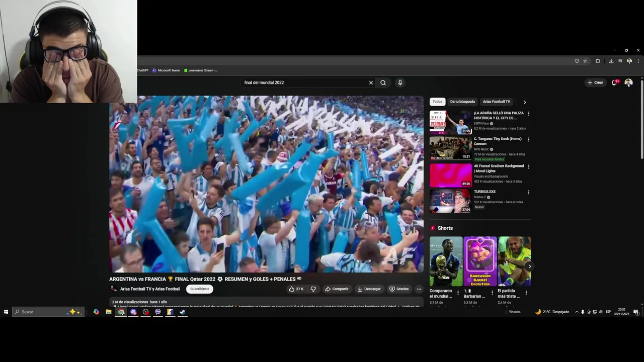Image resolution: width=644 pixels, height=362 pixels.
Task: Open Chrome icon in taskbar
Action: 121,312
